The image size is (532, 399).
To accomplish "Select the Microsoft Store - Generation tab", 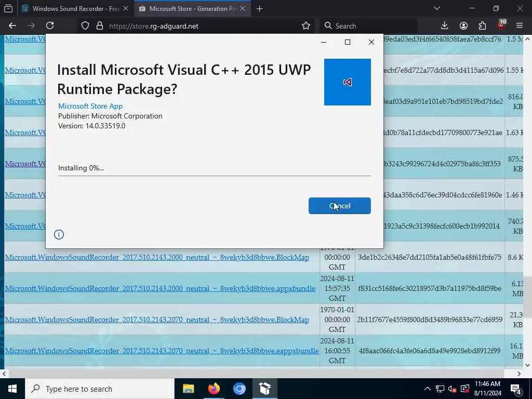I will [192, 8].
